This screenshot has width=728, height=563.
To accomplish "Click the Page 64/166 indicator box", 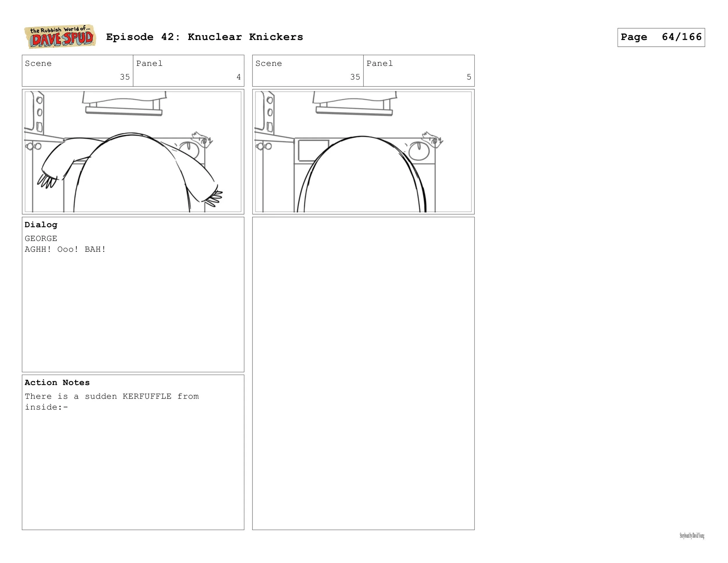I will click(661, 37).
